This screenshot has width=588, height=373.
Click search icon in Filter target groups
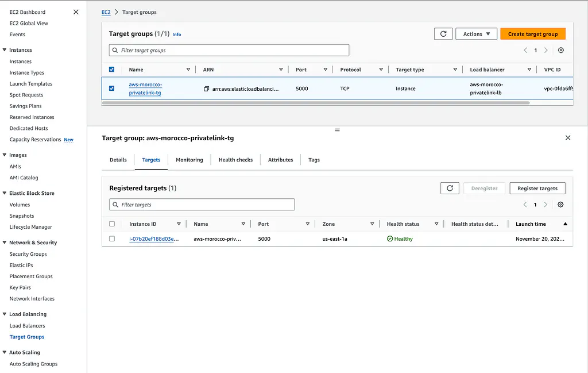click(115, 50)
